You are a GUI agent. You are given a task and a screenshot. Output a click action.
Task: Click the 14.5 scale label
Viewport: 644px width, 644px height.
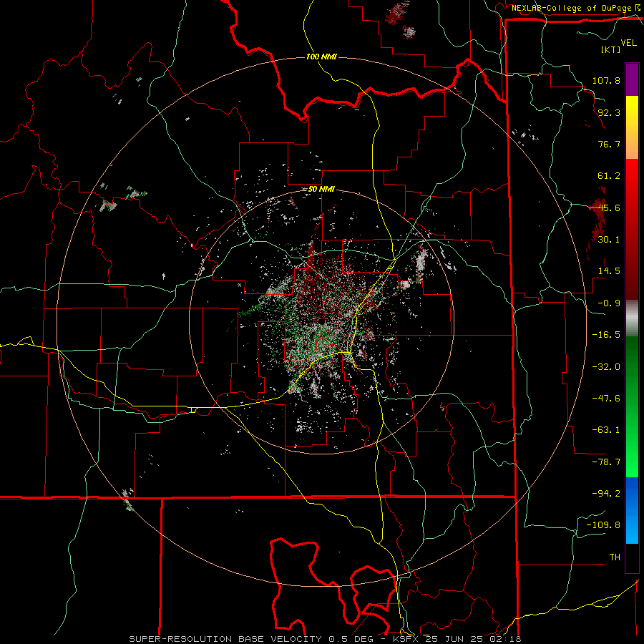coord(609,271)
